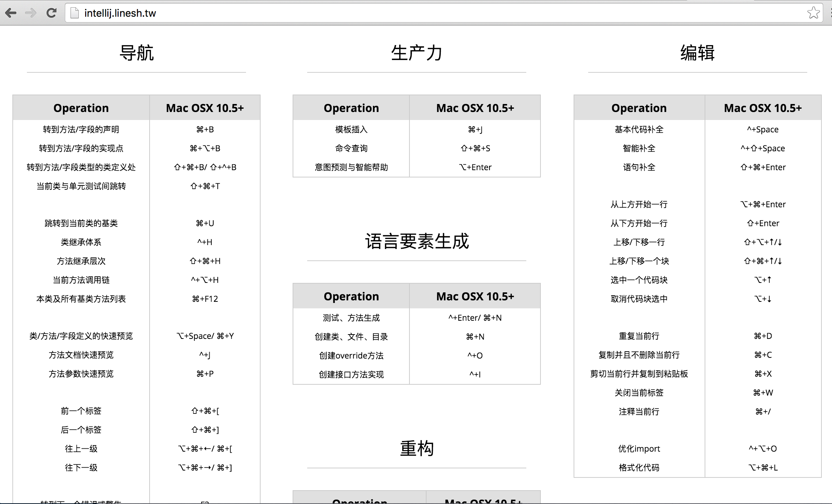832x504 pixels.
Task: Click Mac OSX 10.5+ header in 编辑 table
Action: coord(763,108)
